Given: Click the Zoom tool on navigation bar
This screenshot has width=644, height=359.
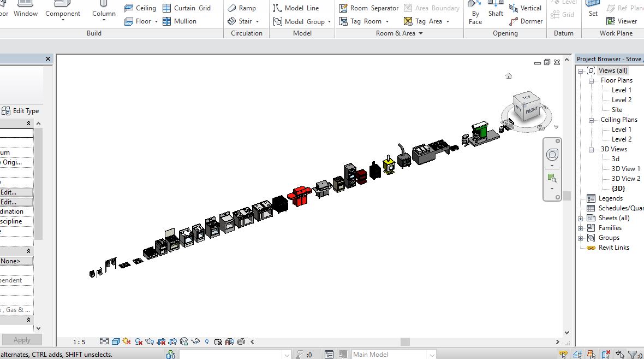Looking at the screenshot, I should pyautogui.click(x=552, y=179).
